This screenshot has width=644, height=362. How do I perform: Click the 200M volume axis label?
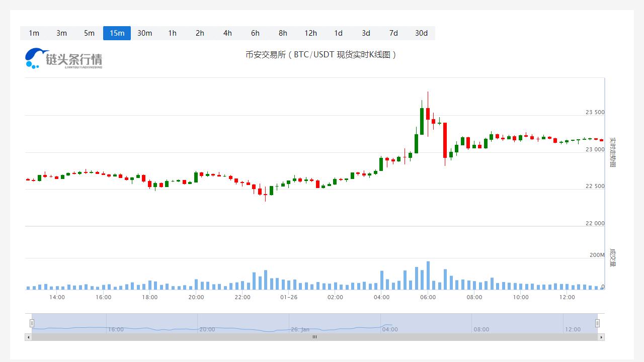point(597,255)
